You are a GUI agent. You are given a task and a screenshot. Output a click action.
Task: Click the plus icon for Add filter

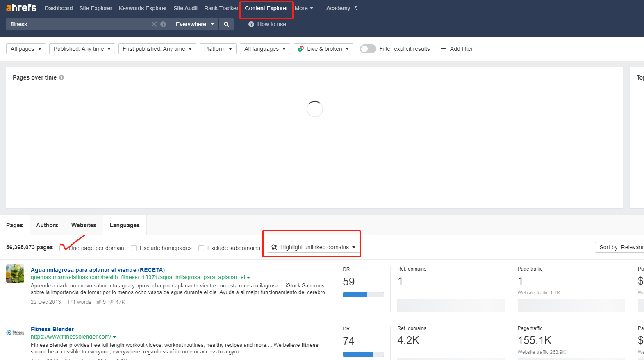[444, 49]
